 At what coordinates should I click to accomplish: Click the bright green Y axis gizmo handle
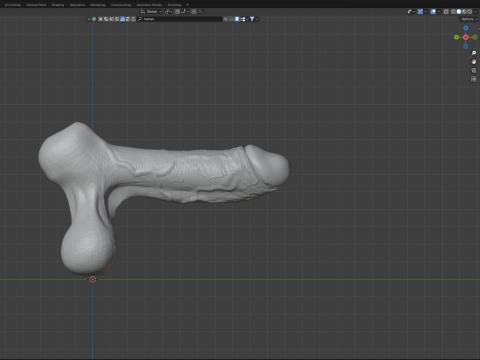pos(456,37)
